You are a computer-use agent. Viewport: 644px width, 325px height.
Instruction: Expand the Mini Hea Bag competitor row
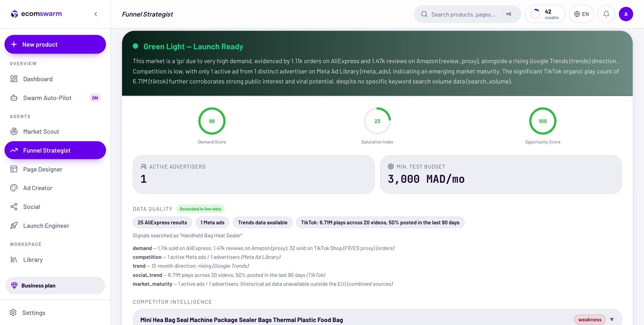click(612, 320)
